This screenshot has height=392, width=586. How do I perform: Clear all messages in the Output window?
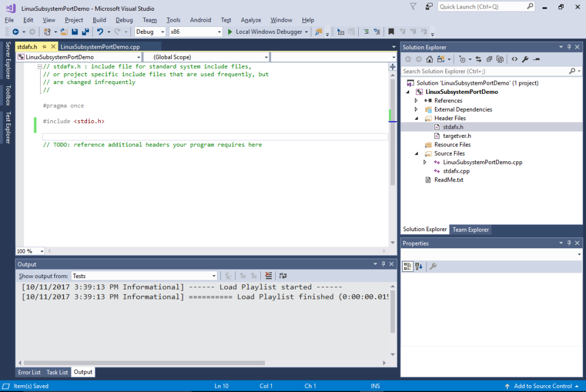[x=268, y=275]
